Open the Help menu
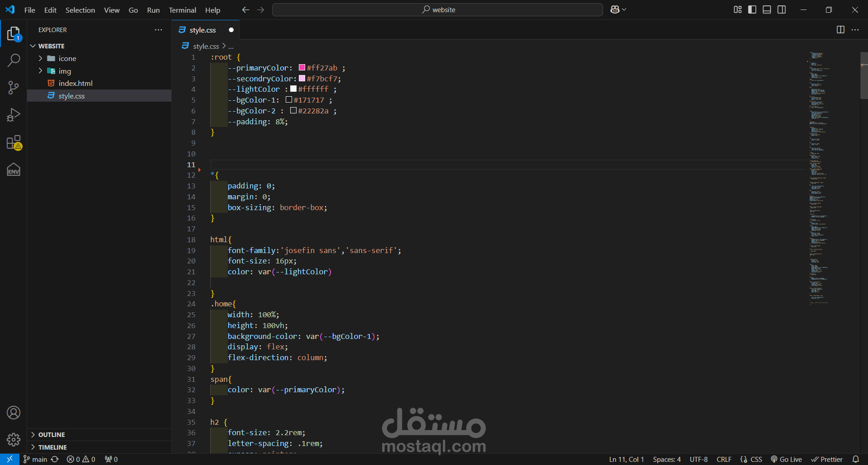 tap(212, 10)
